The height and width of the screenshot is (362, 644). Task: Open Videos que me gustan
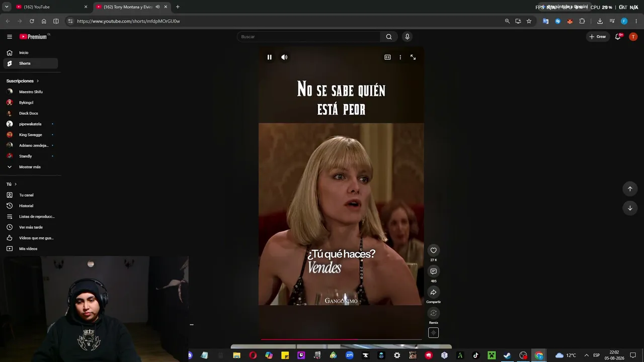31,238
